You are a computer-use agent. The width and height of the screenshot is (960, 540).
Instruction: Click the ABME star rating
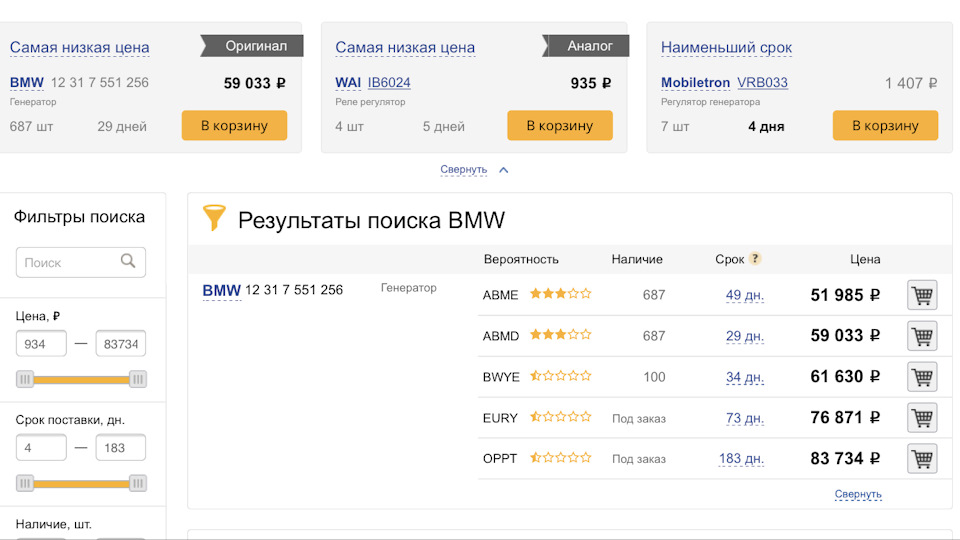click(x=560, y=294)
